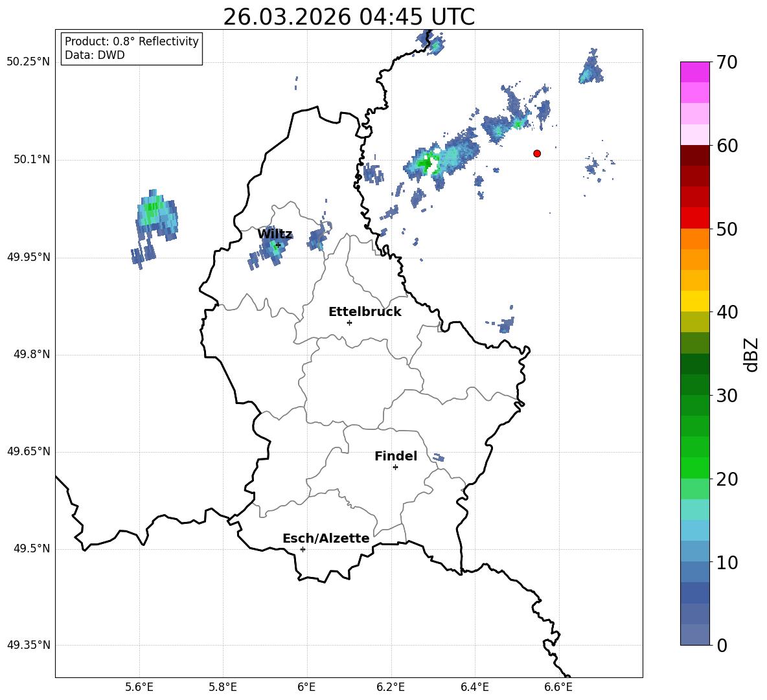Image resolution: width=767 pixels, height=700 pixels.
Task: Click the 49.5°N latitude label
Action: point(31,549)
